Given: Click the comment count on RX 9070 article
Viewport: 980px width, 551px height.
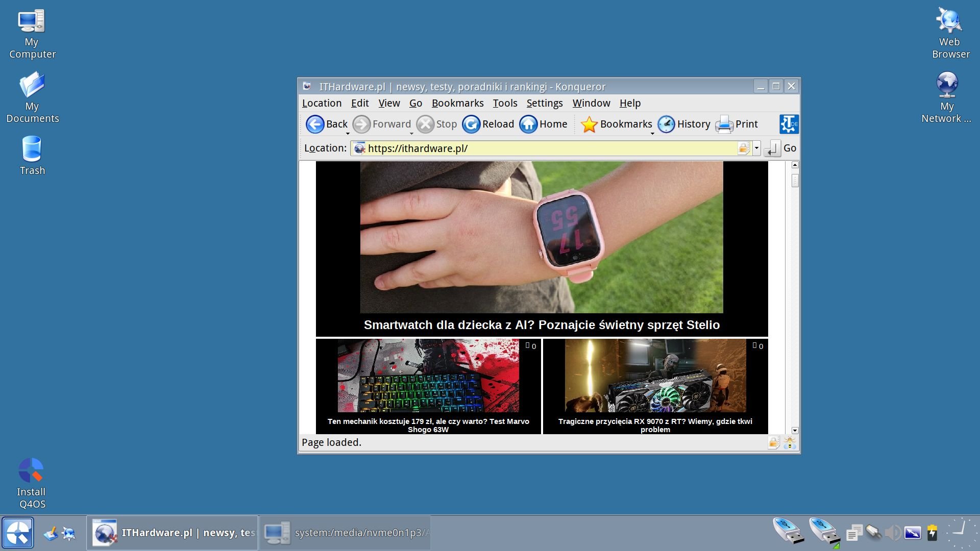Looking at the screenshot, I should tap(758, 346).
